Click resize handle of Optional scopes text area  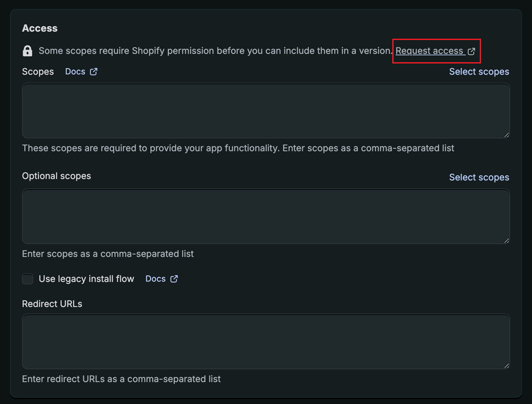[x=506, y=240]
